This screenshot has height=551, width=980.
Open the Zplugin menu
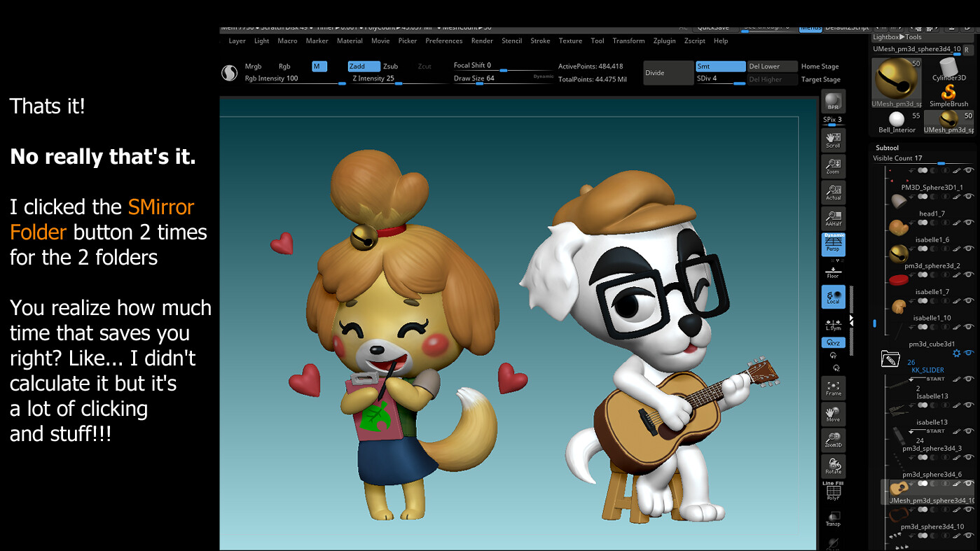(664, 41)
